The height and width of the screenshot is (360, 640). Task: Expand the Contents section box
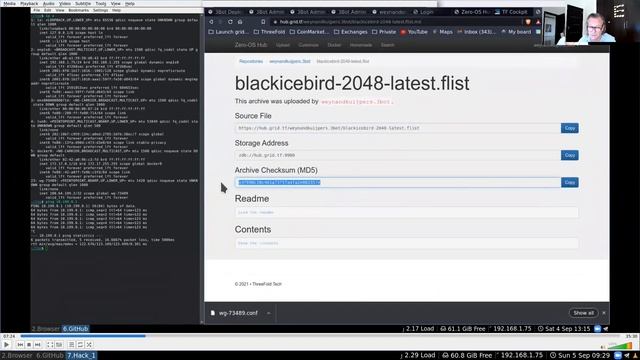407,243
